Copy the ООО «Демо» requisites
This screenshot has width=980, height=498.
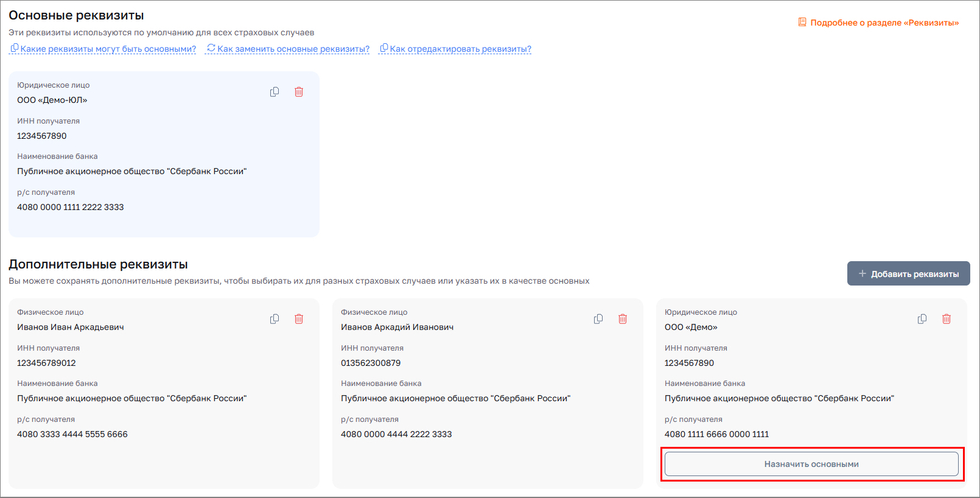click(922, 319)
